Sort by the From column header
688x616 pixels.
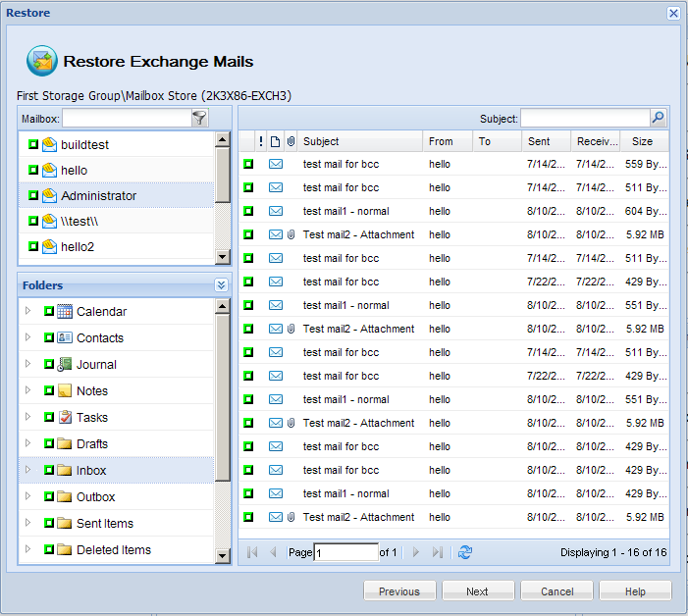coord(448,141)
